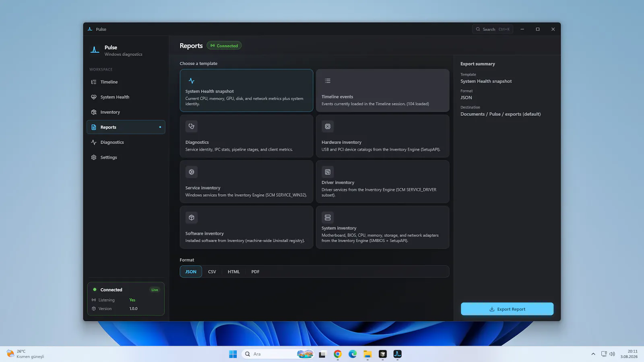Navigate to System Health page
Viewport: 644px width, 362px height.
(126, 97)
